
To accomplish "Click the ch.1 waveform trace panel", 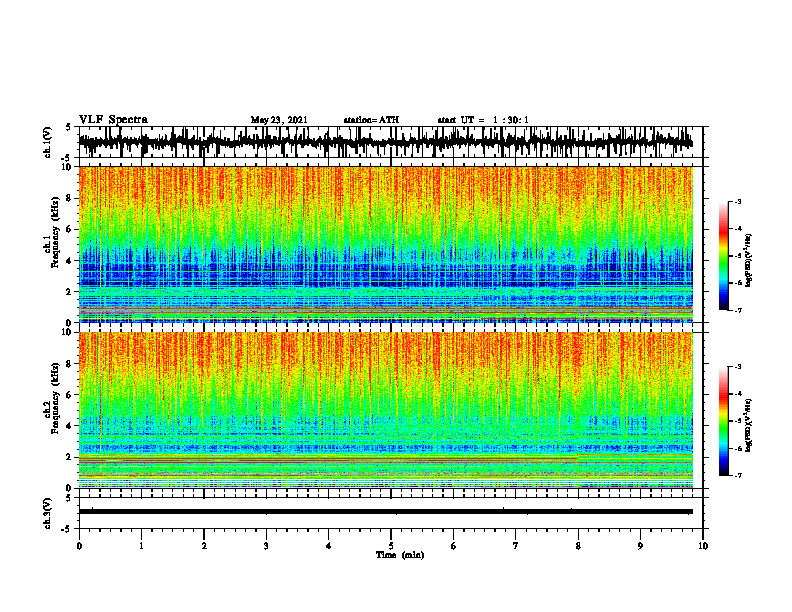I will (390, 142).
